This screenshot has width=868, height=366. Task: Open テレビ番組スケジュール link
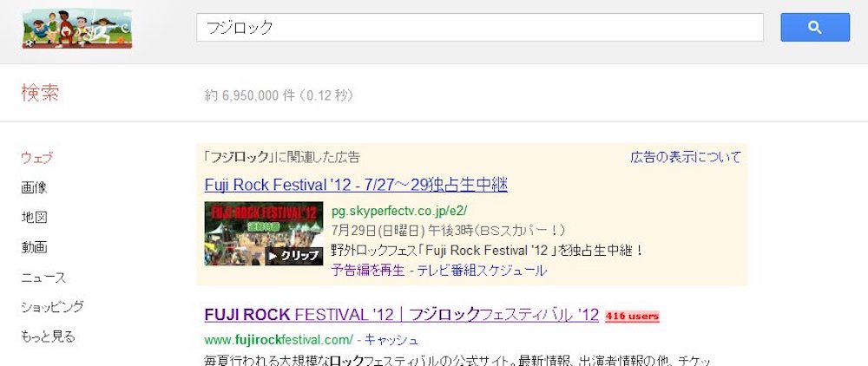point(482,271)
